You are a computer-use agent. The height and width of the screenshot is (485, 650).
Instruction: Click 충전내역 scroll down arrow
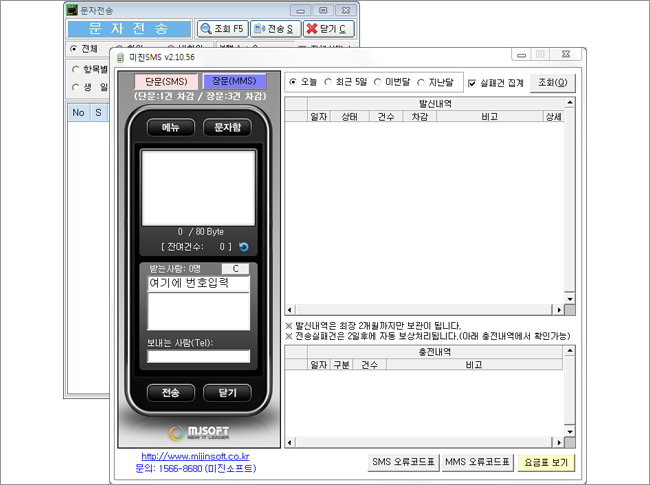pos(570,432)
